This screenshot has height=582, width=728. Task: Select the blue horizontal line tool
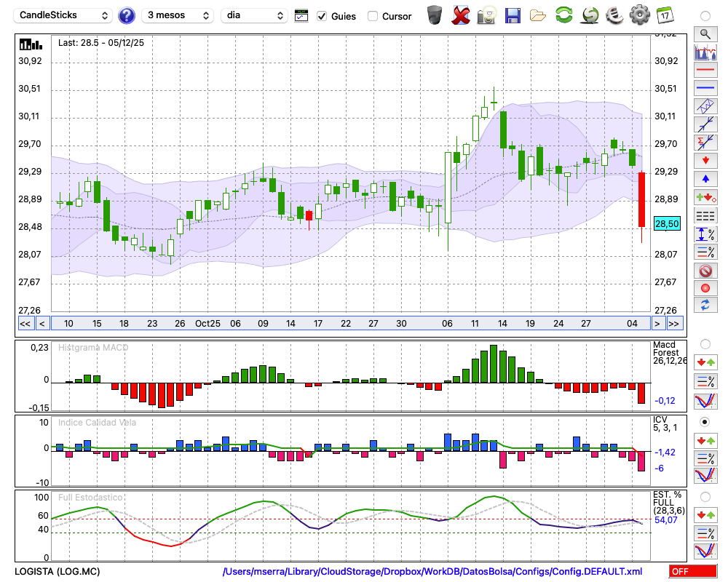(705, 88)
